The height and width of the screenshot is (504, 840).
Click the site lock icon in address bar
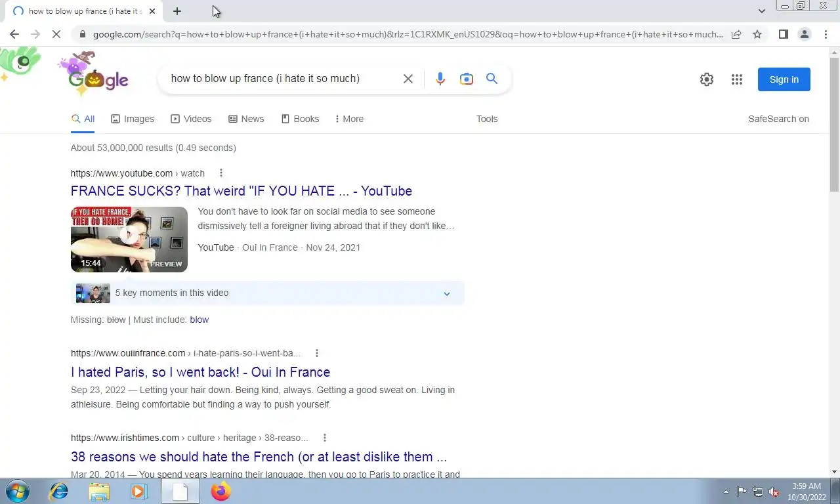81,34
